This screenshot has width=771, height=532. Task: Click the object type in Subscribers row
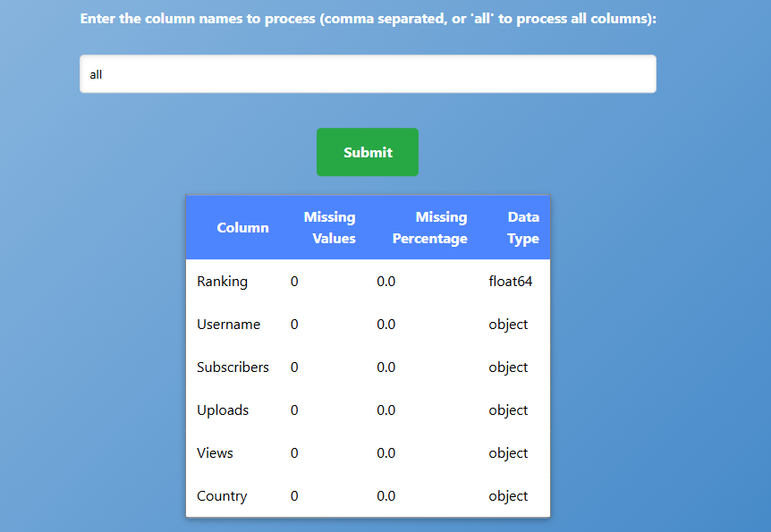[508, 367]
